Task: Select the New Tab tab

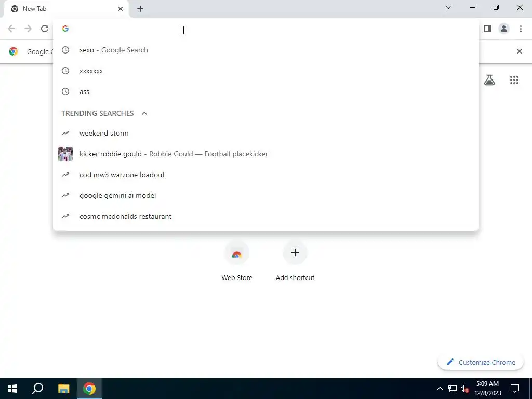Action: pyautogui.click(x=66, y=9)
